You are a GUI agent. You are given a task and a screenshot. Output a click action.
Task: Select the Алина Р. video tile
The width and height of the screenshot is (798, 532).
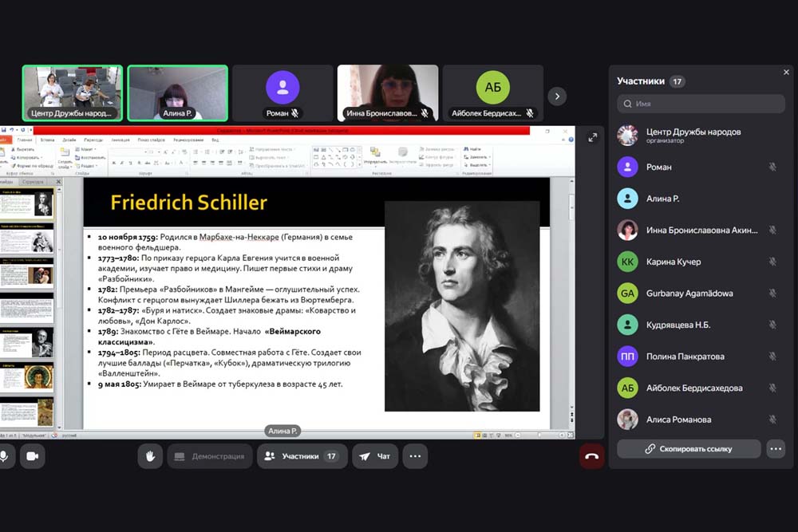pos(177,93)
